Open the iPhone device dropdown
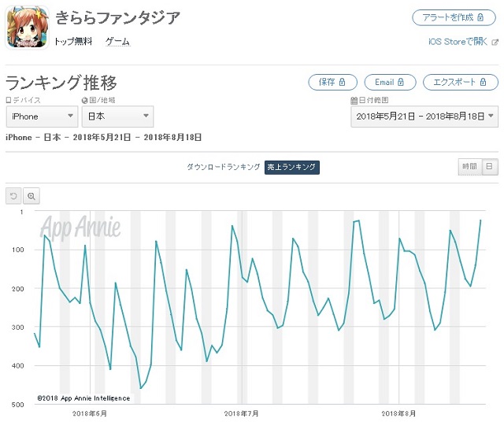Image resolution: width=504 pixels, height=422 pixels. click(x=42, y=117)
